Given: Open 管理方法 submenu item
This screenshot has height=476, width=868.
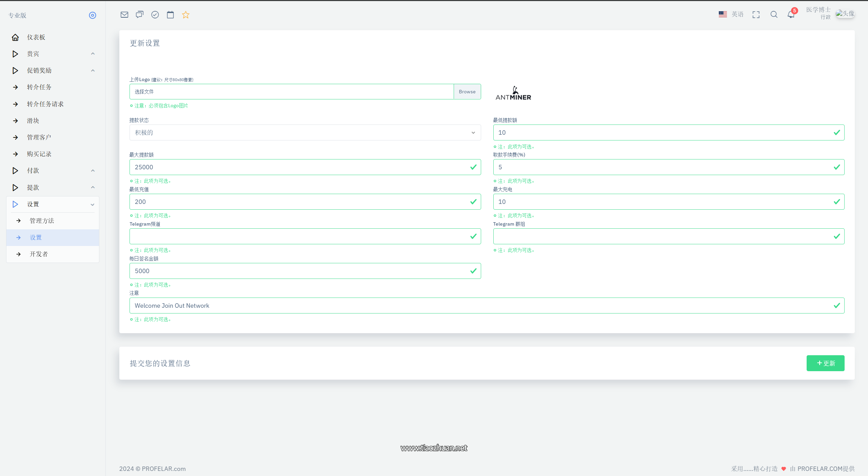Looking at the screenshot, I should 42,221.
